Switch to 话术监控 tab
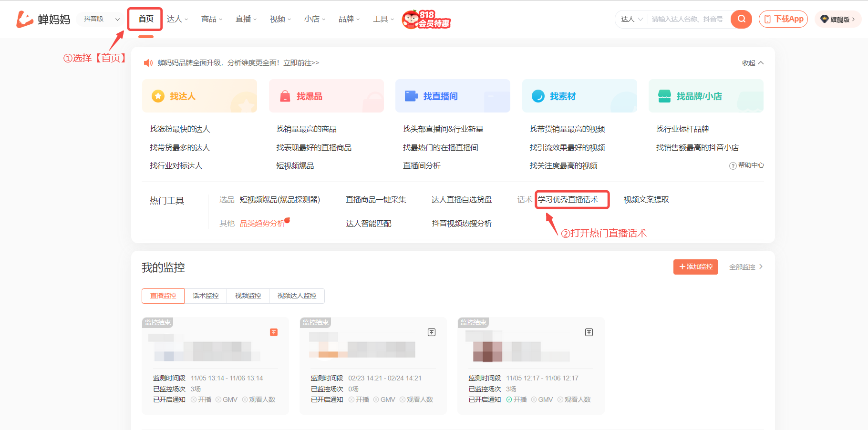This screenshot has width=868, height=430. click(x=206, y=296)
